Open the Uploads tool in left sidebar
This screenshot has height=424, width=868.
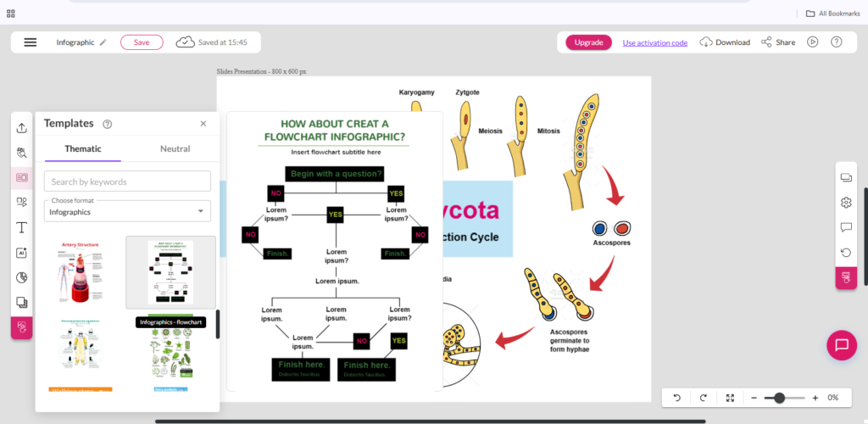pos(21,128)
